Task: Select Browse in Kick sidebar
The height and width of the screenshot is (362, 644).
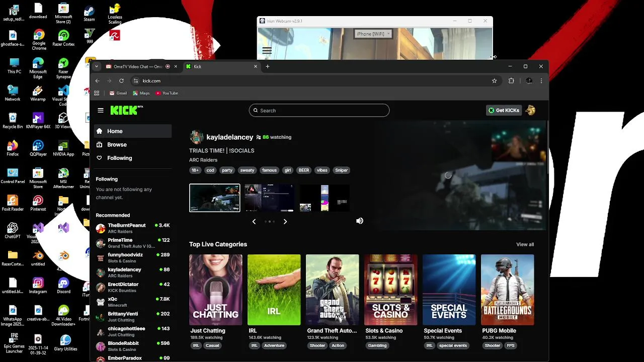Action: (133, 145)
